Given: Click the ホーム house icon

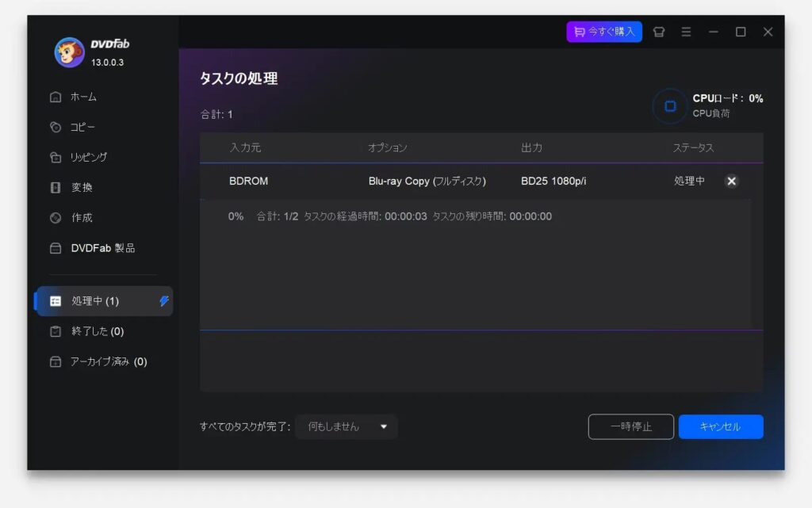Looking at the screenshot, I should pos(56,97).
